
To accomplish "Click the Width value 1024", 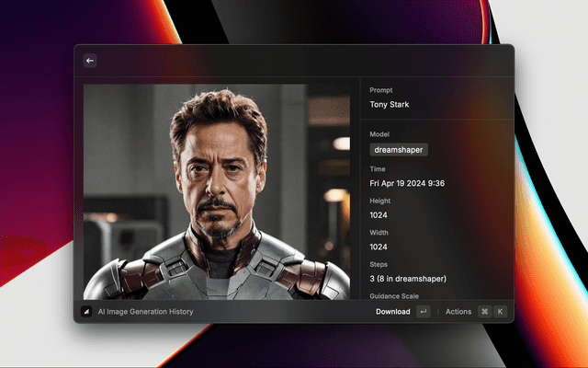I will point(379,247).
